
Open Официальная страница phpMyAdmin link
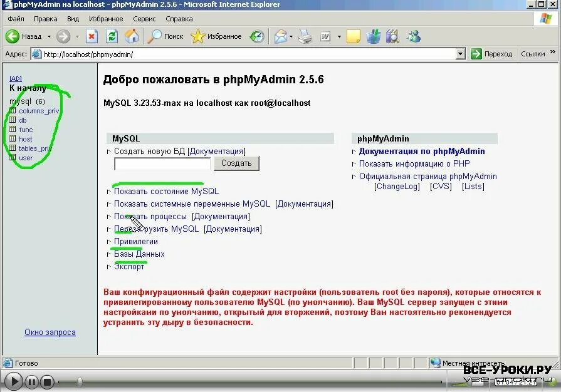[428, 176]
